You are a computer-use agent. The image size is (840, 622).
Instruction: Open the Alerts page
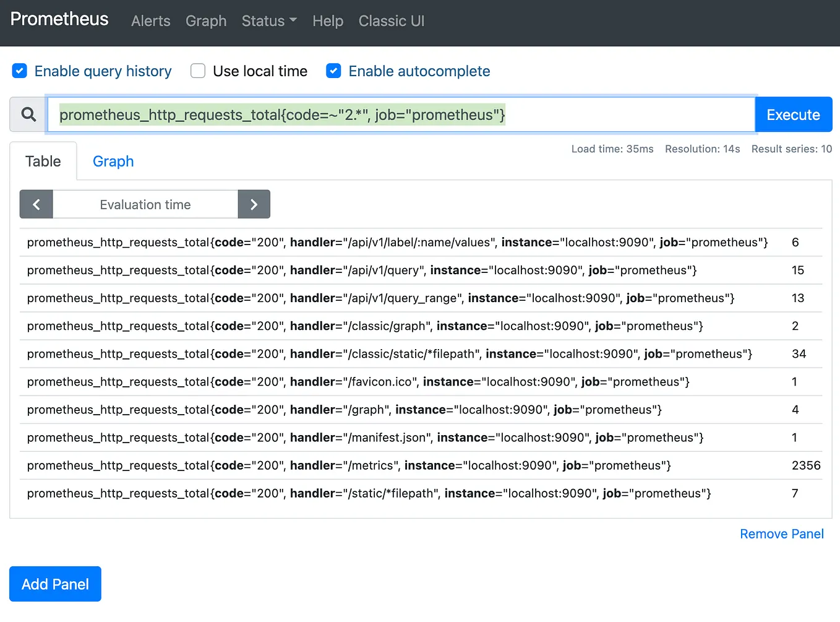click(150, 21)
